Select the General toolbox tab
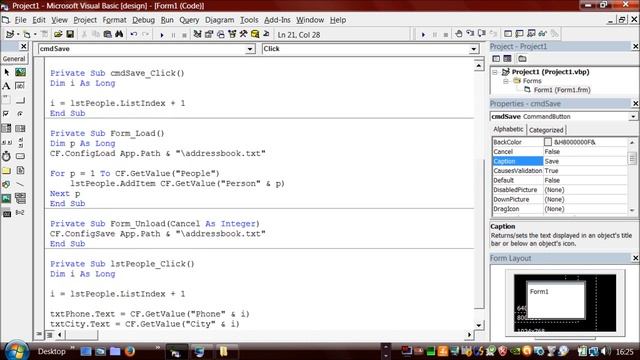Viewport: 640px width, 360px height. click(14, 59)
